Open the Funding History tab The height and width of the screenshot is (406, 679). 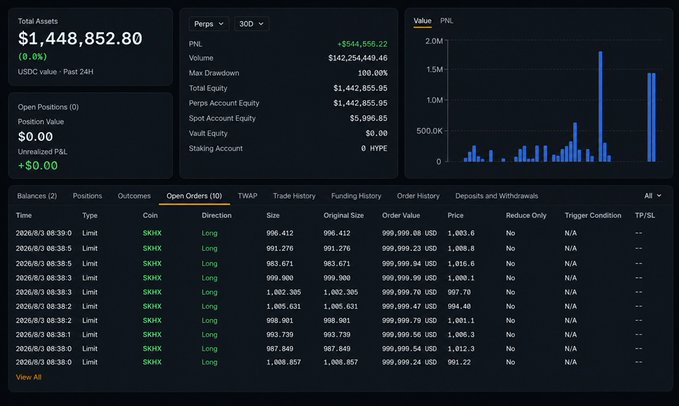click(x=356, y=196)
